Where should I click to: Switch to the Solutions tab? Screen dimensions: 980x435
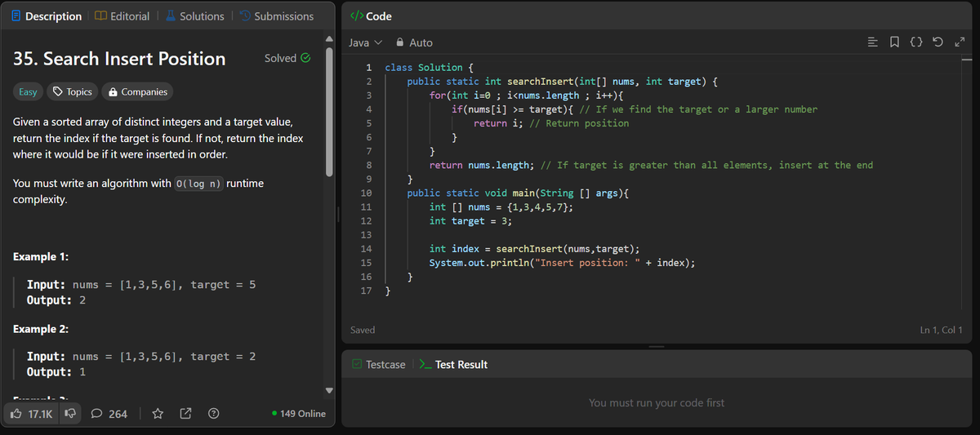[x=194, y=16]
